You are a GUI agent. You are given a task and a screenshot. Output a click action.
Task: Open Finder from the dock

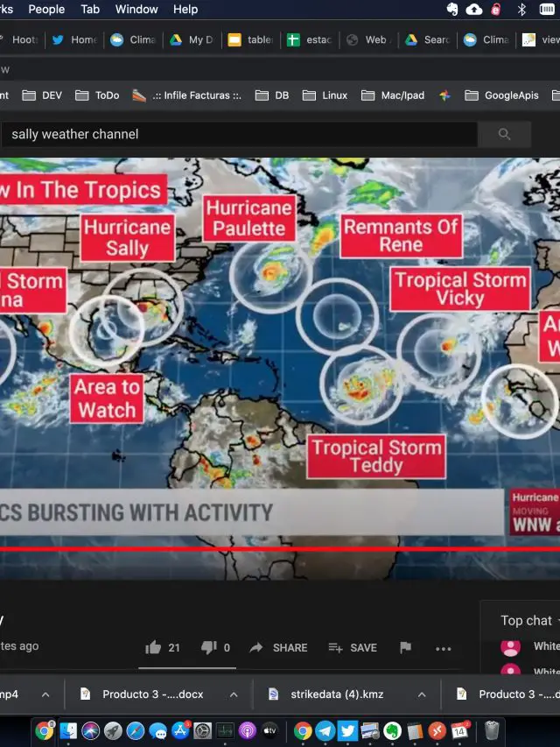pyautogui.click(x=68, y=730)
